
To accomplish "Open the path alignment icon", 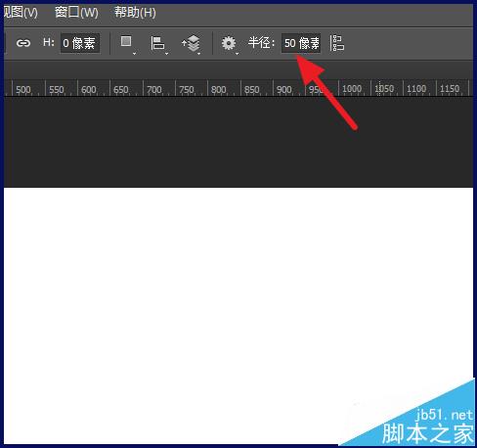I will tap(157, 43).
